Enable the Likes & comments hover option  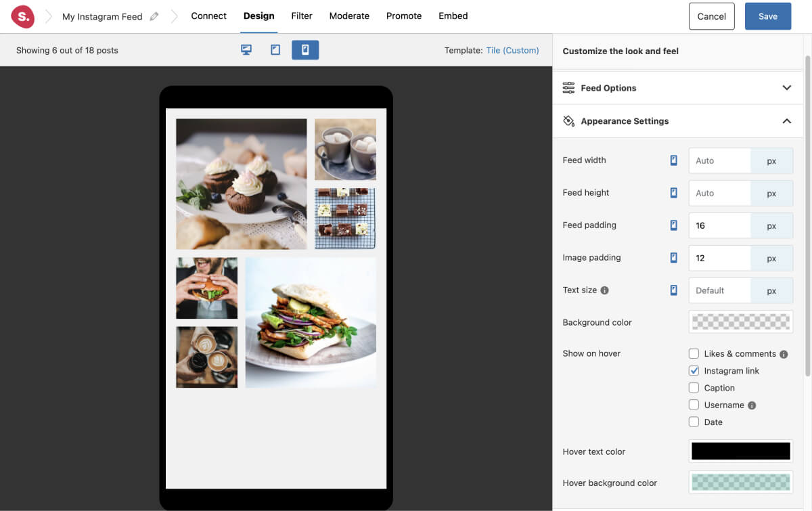(694, 353)
